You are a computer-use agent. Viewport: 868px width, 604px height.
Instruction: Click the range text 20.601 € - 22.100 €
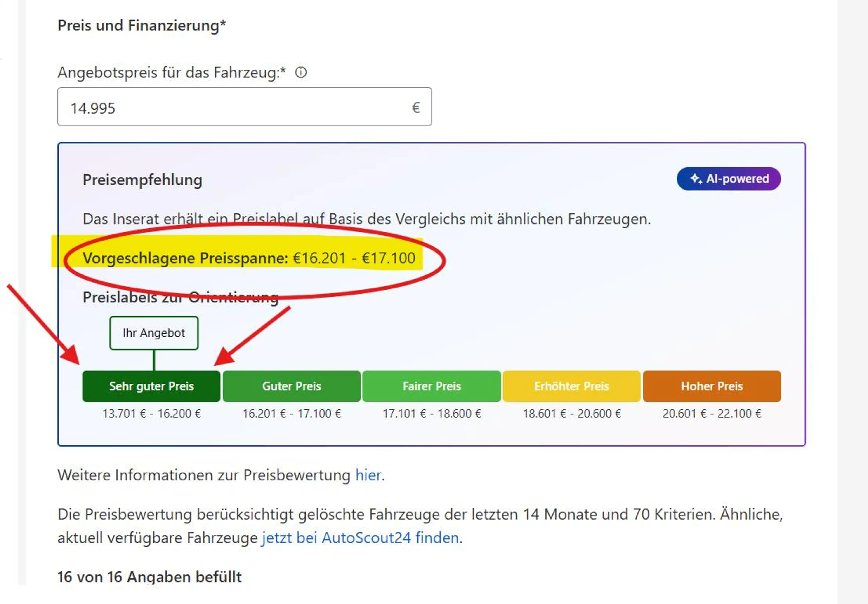[712, 414]
